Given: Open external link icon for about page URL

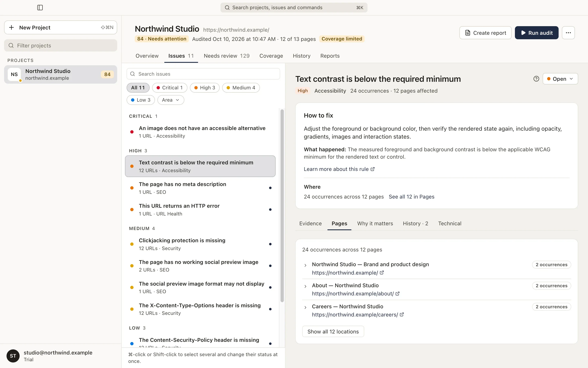Looking at the screenshot, I should pyautogui.click(x=398, y=294).
